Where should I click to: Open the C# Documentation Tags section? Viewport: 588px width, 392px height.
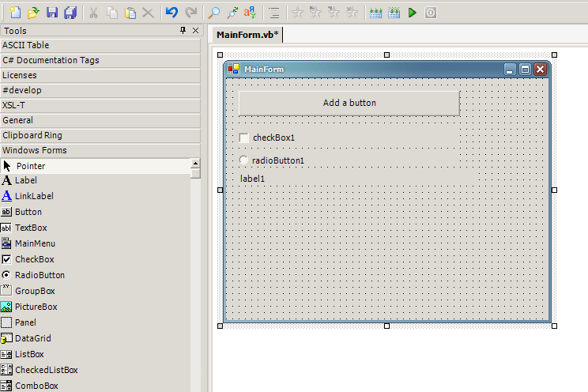coord(100,60)
